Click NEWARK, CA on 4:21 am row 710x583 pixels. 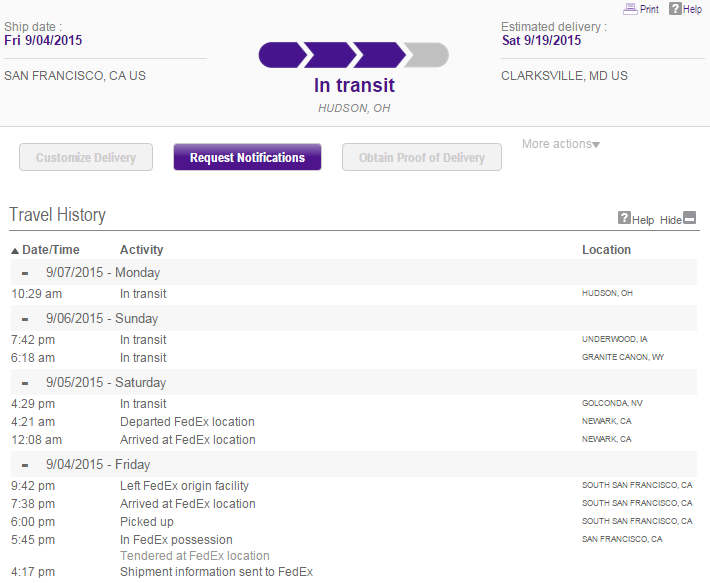click(x=606, y=421)
